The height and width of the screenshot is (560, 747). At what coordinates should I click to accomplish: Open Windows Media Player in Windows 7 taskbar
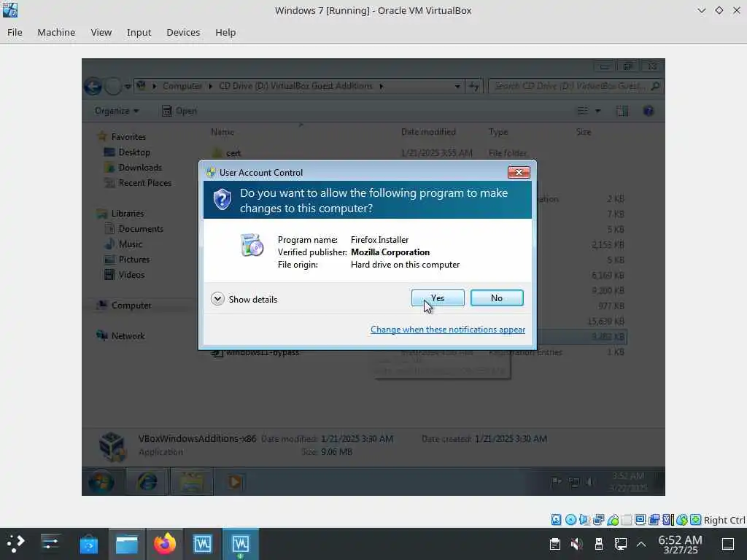(234, 482)
